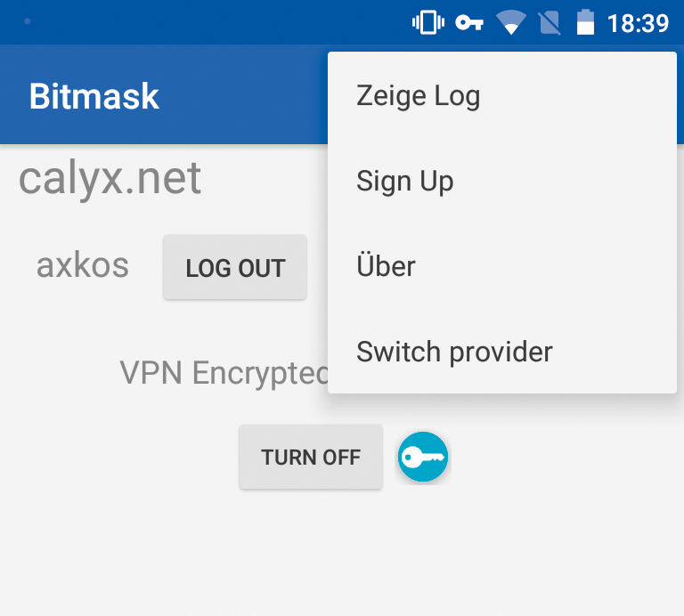Tap the battery indicator icon

pos(585,23)
